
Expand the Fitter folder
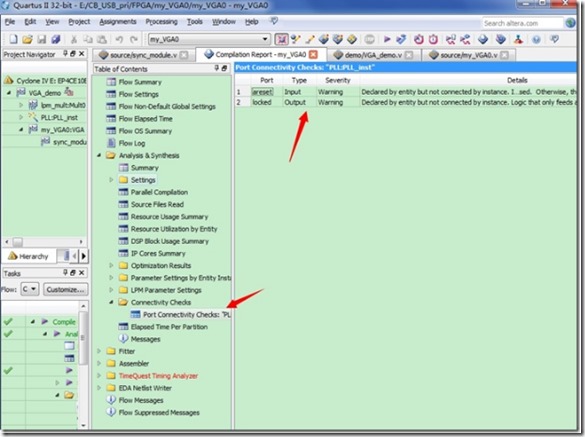99,351
